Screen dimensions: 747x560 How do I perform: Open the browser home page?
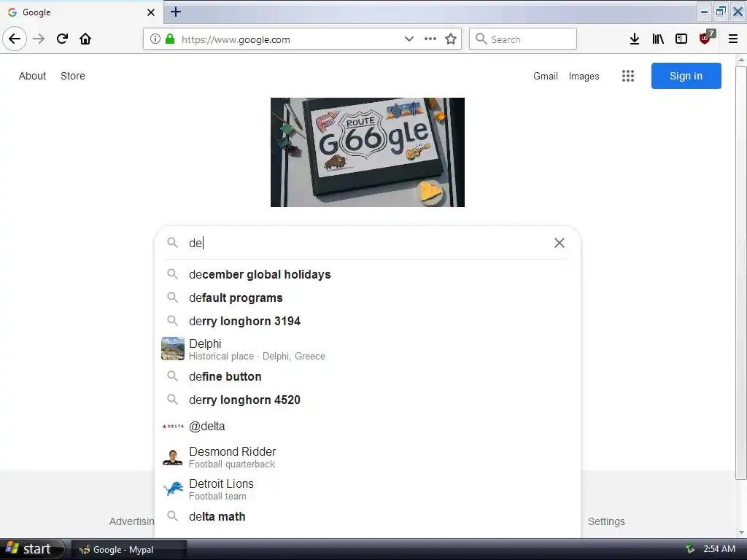85,39
